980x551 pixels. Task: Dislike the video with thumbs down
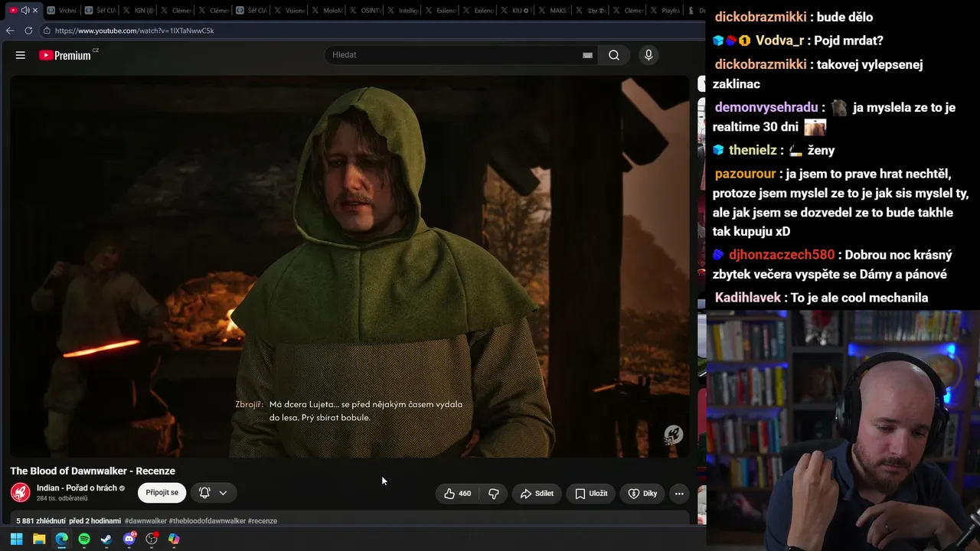click(494, 494)
